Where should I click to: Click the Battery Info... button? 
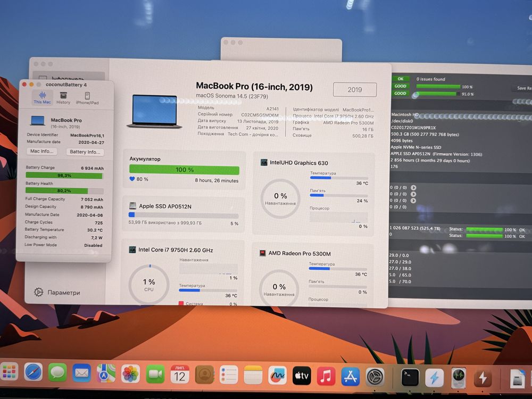tap(85, 152)
